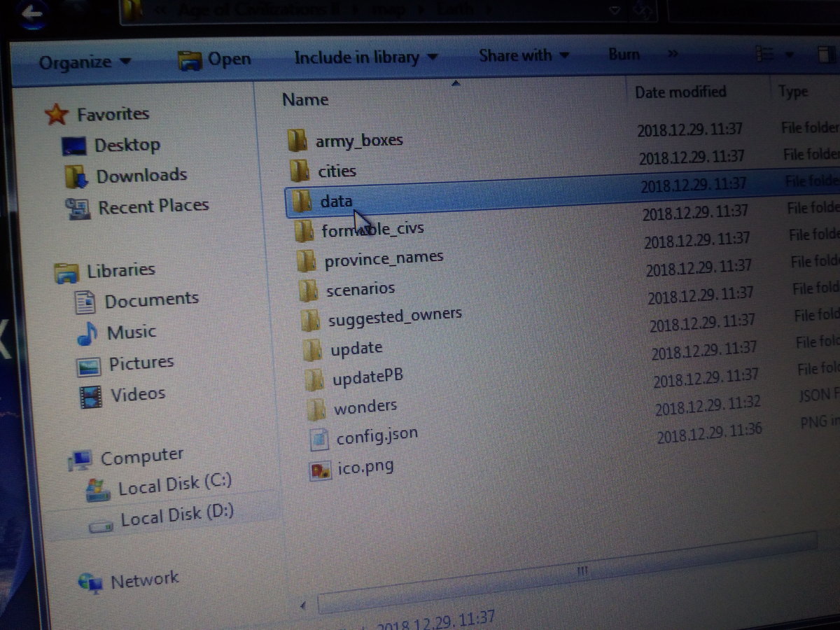Open the change view options dropdown
This screenshot has height=630, width=840.
(x=790, y=55)
